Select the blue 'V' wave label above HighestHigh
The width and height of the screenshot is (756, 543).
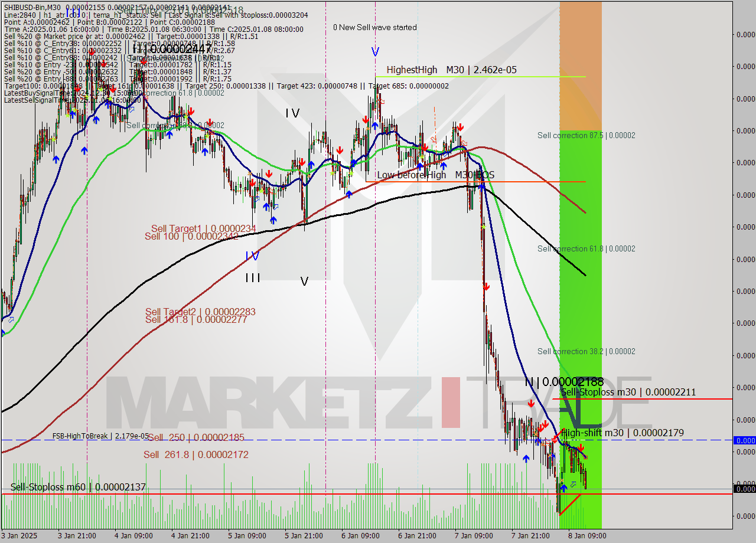375,53
